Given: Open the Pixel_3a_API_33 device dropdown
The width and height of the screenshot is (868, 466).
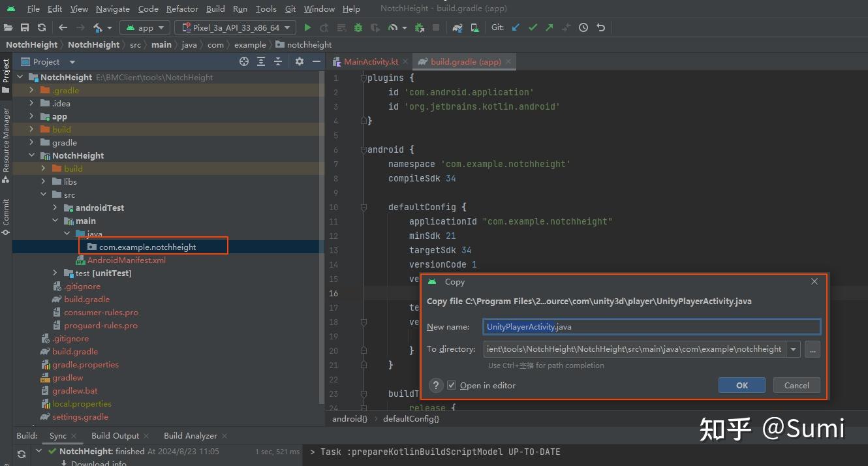Looking at the screenshot, I should point(235,27).
